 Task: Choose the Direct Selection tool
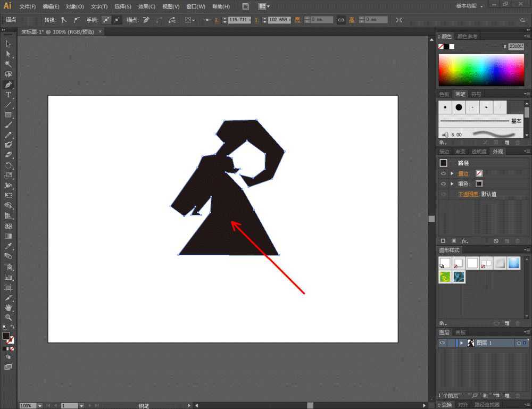pos(8,54)
